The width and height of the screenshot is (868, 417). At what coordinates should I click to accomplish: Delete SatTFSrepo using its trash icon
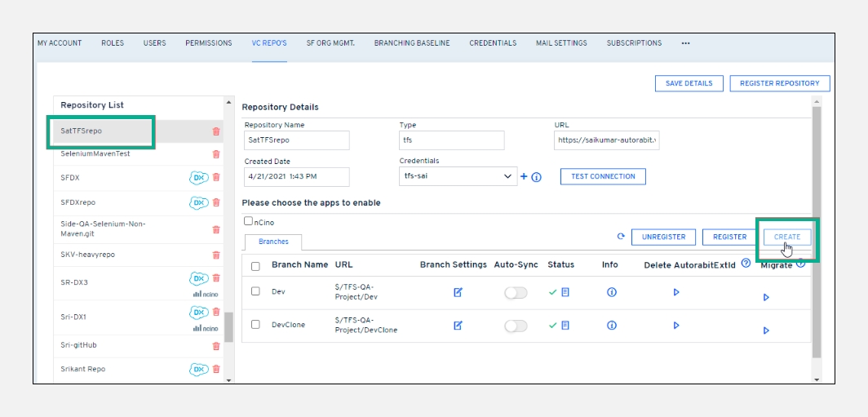[x=216, y=131]
